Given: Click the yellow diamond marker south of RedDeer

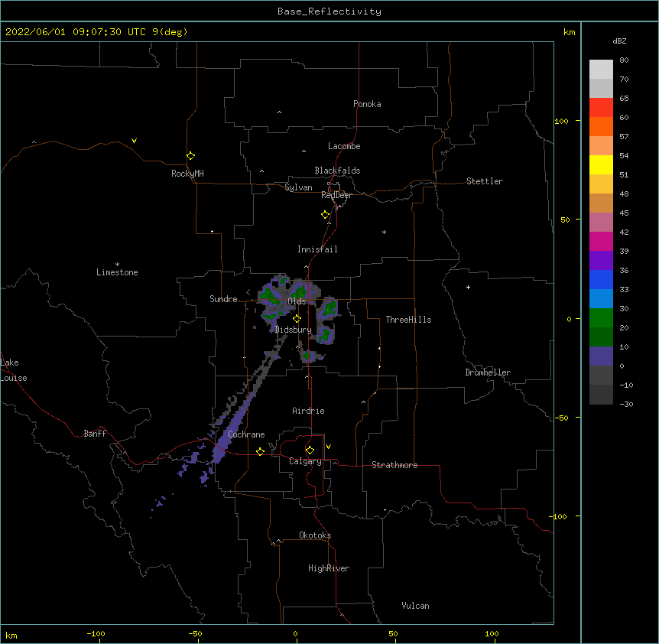Looking at the screenshot, I should 326,215.
